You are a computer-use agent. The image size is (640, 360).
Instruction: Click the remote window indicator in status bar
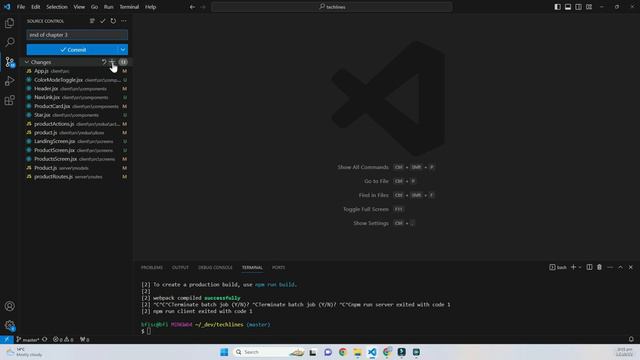7,340
